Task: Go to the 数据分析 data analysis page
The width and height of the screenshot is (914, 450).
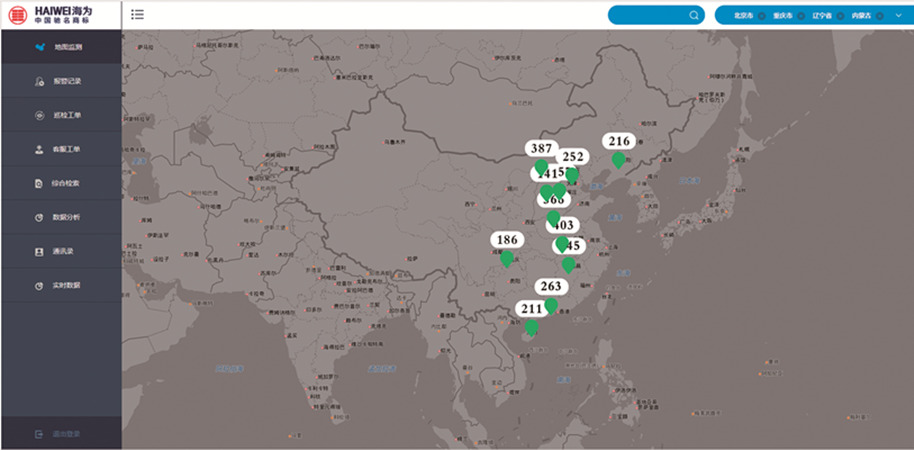Action: click(61, 217)
